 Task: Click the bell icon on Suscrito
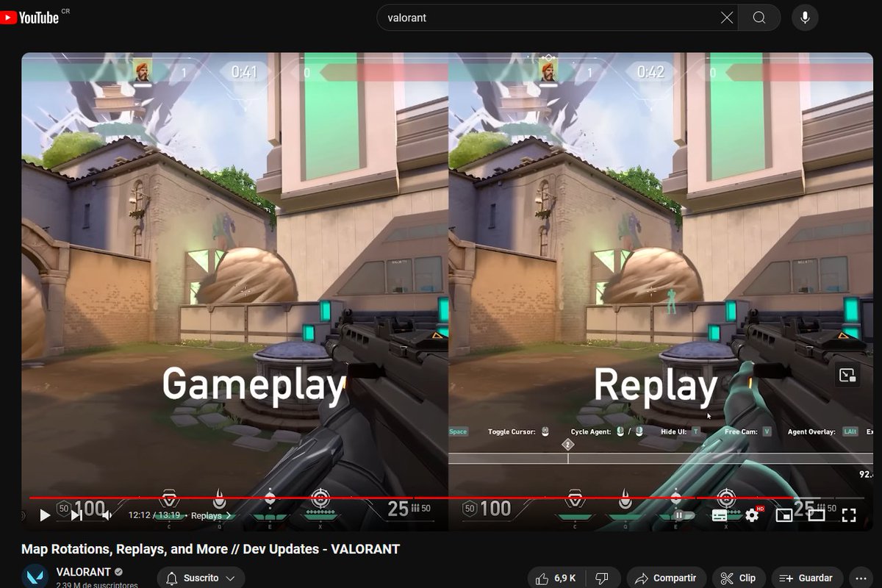click(172, 578)
